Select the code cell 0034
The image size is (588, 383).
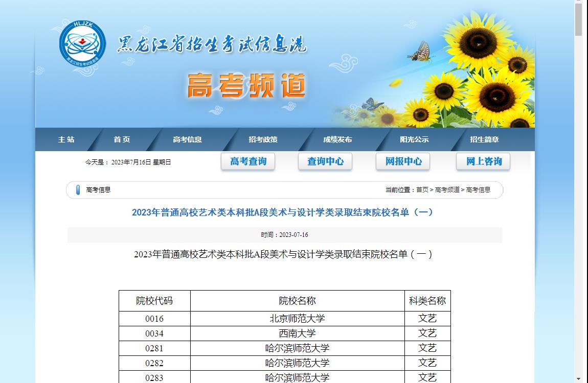click(154, 333)
